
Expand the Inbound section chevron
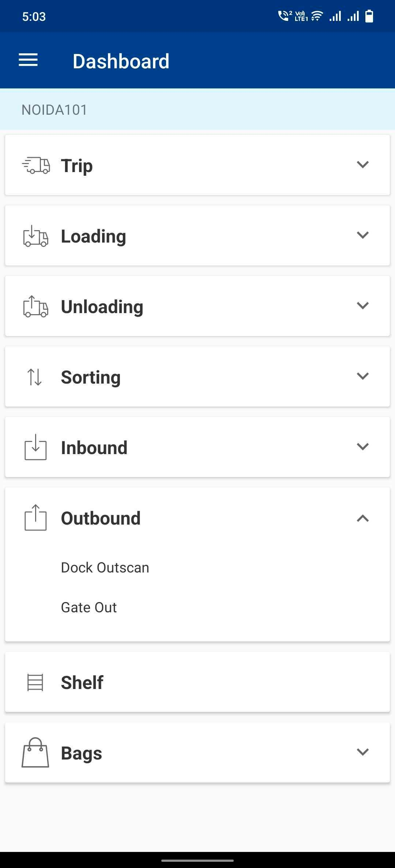(362, 446)
